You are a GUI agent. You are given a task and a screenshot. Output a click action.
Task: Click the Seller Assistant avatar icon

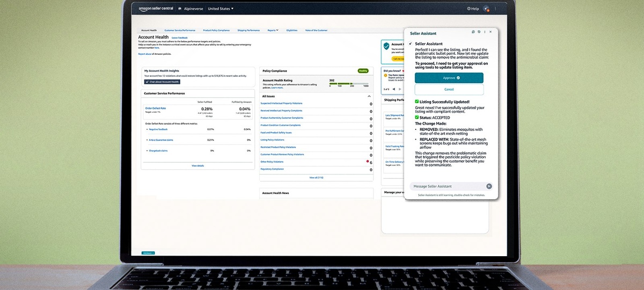pyautogui.click(x=411, y=44)
